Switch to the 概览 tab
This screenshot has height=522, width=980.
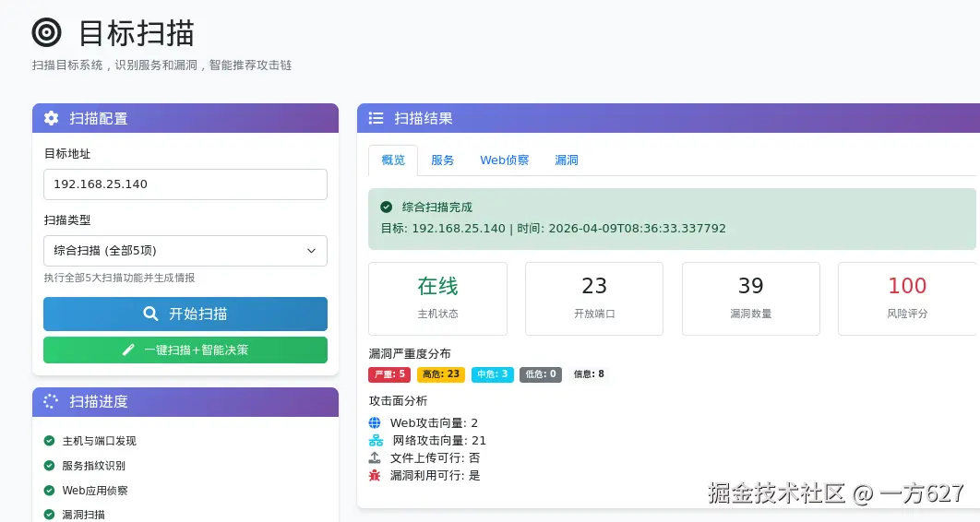point(393,160)
